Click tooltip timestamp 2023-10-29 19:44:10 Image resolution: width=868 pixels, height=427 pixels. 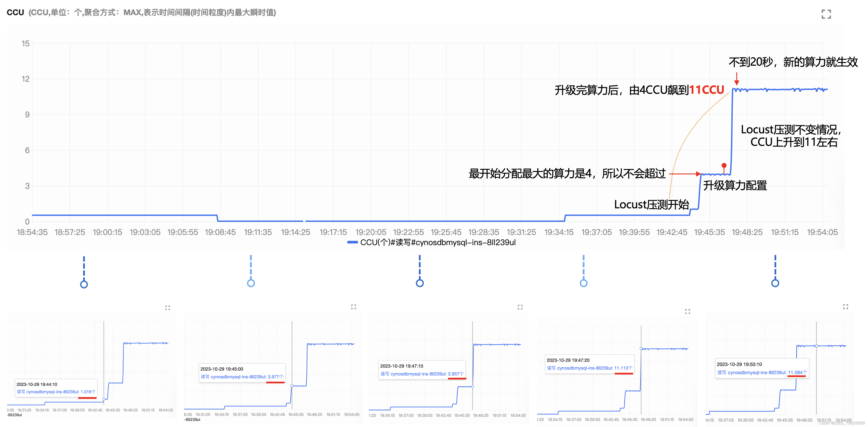[37, 384]
